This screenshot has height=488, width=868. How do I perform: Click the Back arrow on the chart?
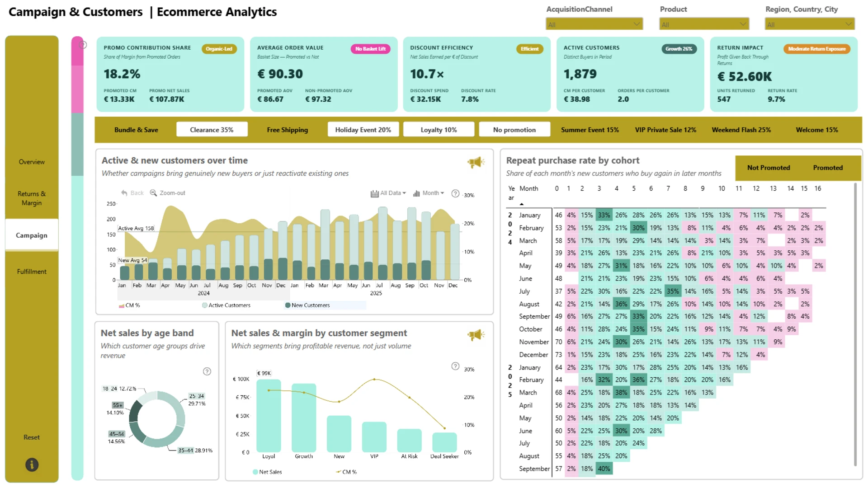click(124, 193)
